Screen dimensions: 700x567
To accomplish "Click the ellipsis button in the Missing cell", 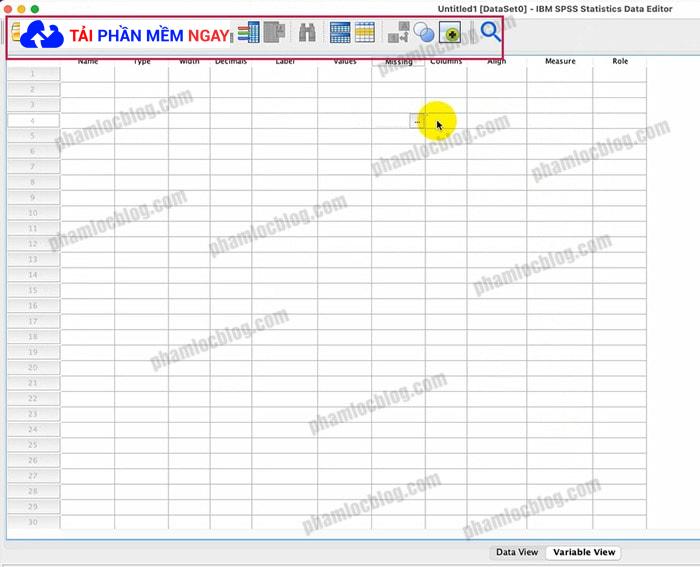I will 417,121.
